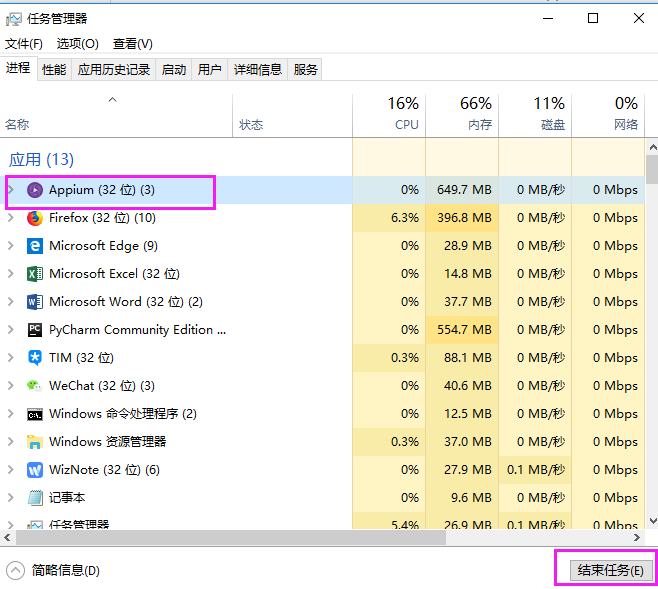The image size is (658, 589).
Task: Click the TIM app icon
Action: pos(35,358)
